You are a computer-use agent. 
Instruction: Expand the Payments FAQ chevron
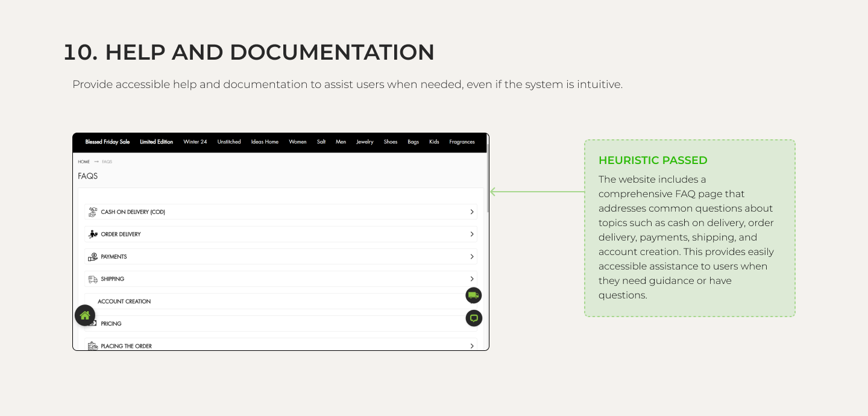(x=471, y=257)
